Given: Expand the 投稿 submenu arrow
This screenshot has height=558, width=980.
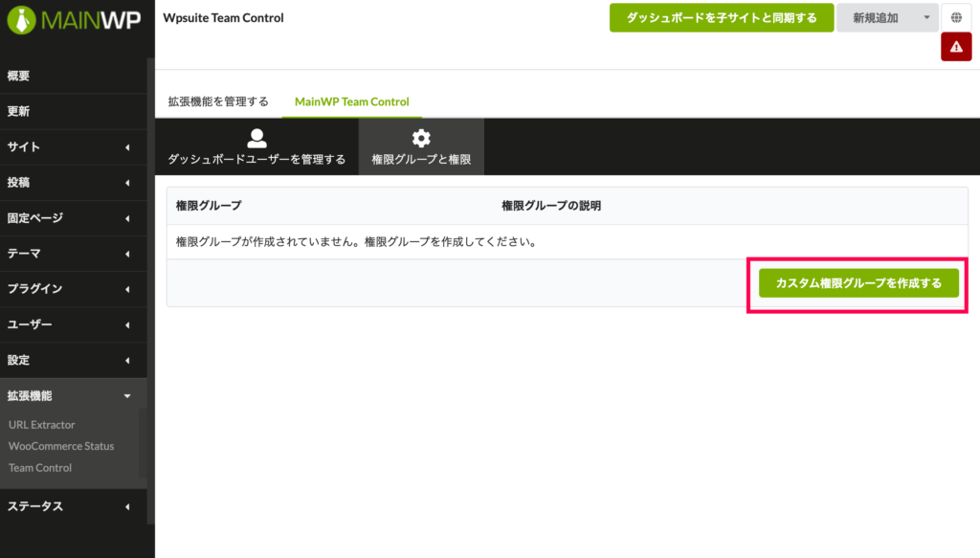Looking at the screenshot, I should pyautogui.click(x=127, y=183).
